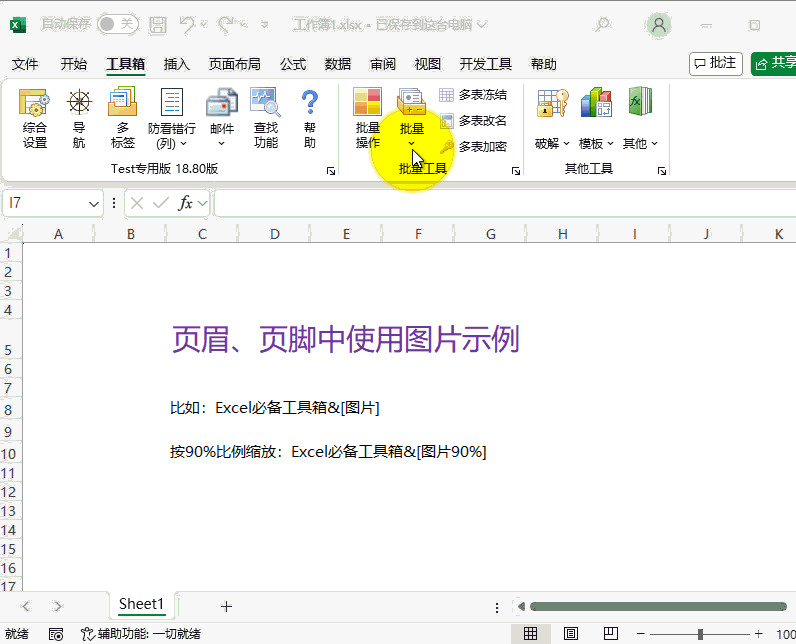Click into the formula bar input
Image resolution: width=796 pixels, height=644 pixels.
[500, 203]
